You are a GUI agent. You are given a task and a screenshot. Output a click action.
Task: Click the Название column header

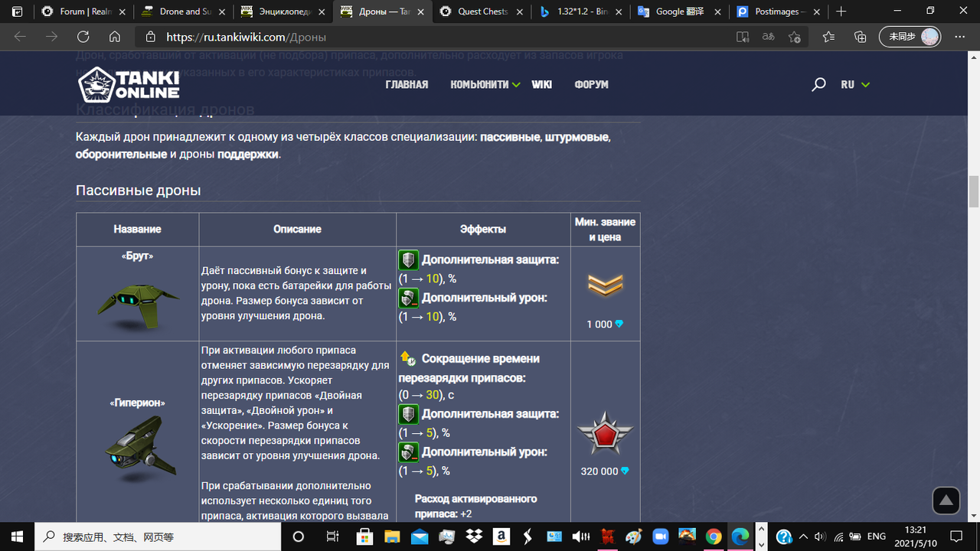tap(138, 229)
